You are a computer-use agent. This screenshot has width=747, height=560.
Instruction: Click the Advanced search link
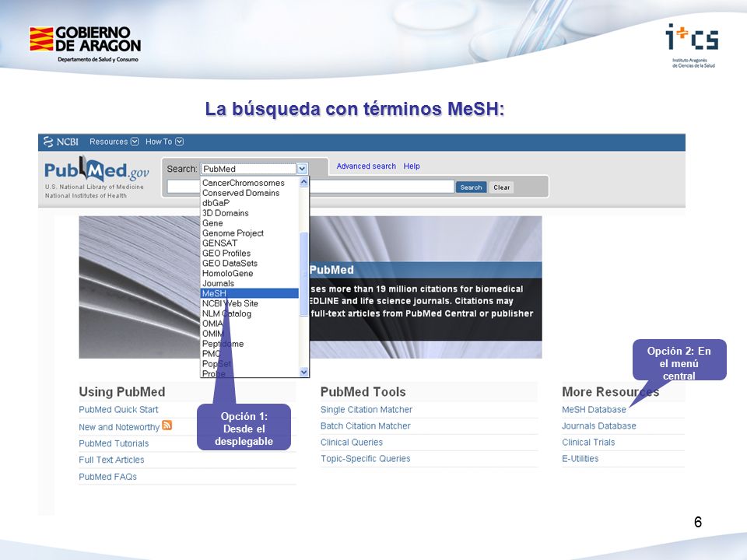pyautogui.click(x=366, y=166)
